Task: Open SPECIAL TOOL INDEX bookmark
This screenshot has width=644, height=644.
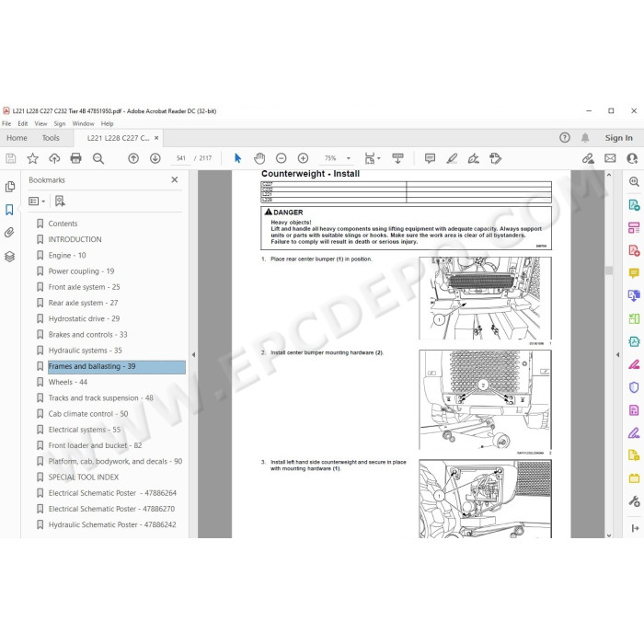Action: (84, 477)
